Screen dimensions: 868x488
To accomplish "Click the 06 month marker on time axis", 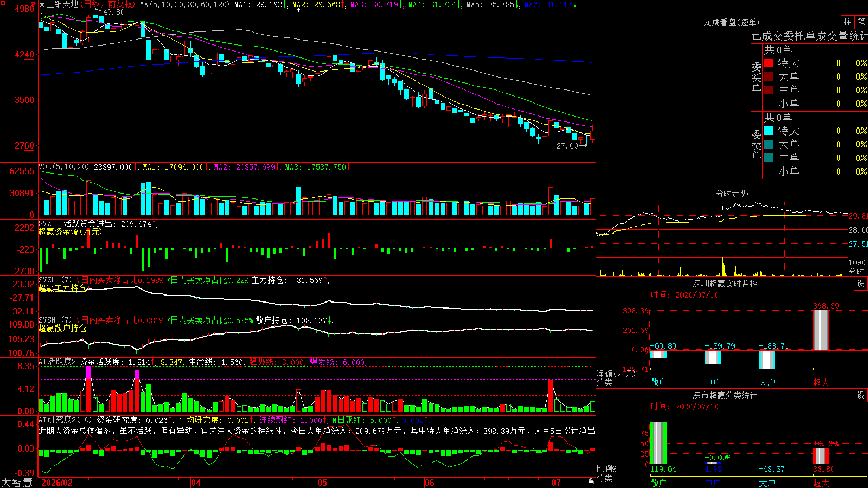I will [x=430, y=483].
